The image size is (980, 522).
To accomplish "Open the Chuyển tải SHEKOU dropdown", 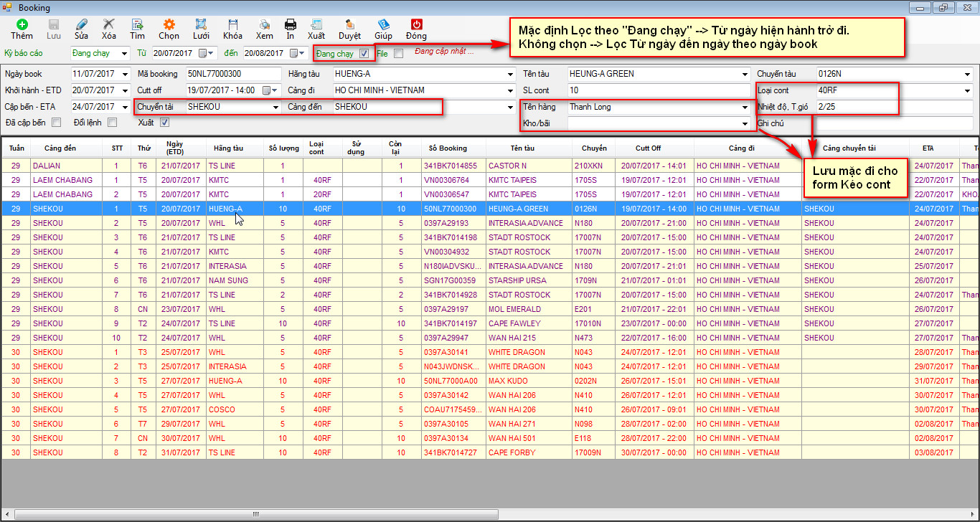I will click(275, 107).
